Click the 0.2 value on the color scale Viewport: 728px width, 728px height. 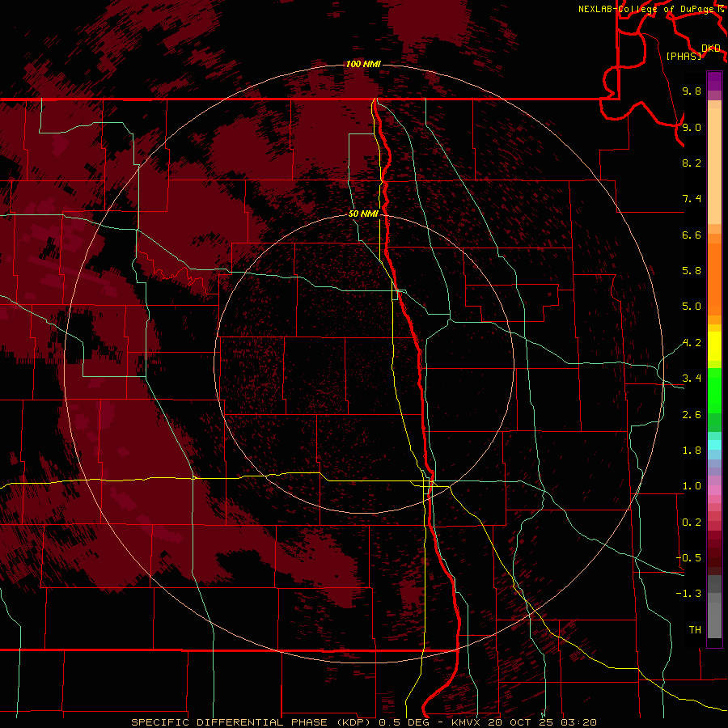click(692, 523)
